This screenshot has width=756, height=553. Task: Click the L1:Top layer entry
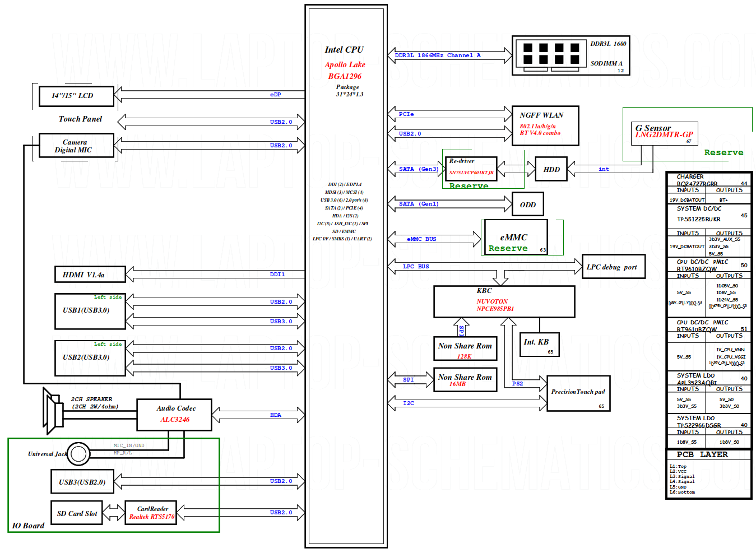coord(678,466)
